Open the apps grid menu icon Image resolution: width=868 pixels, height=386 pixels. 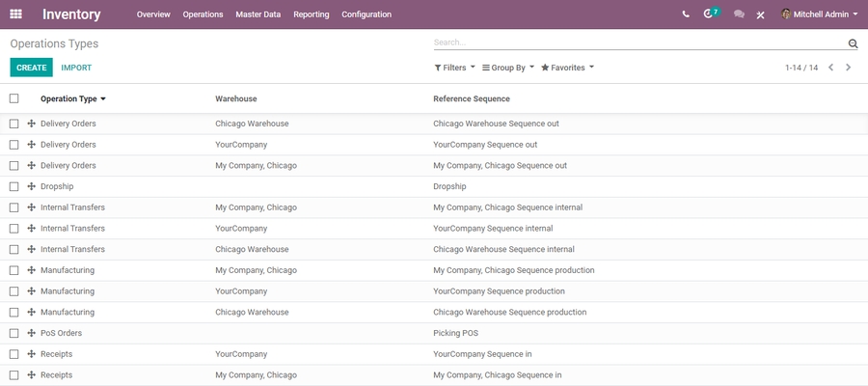pyautogui.click(x=15, y=14)
